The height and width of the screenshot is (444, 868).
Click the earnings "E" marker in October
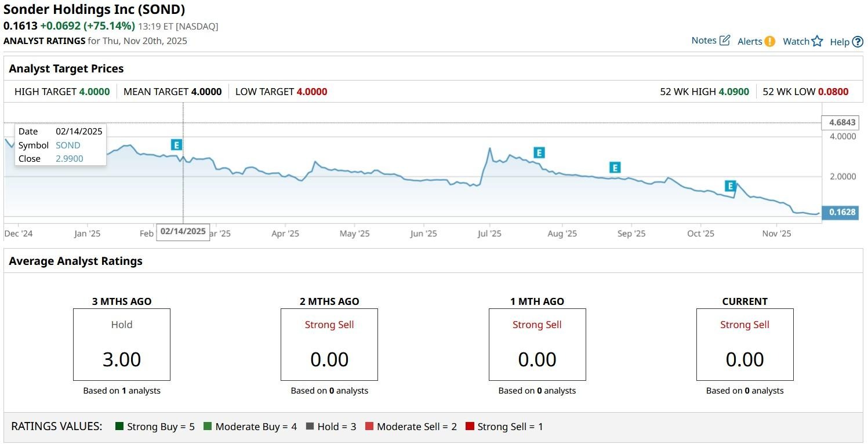click(x=730, y=185)
